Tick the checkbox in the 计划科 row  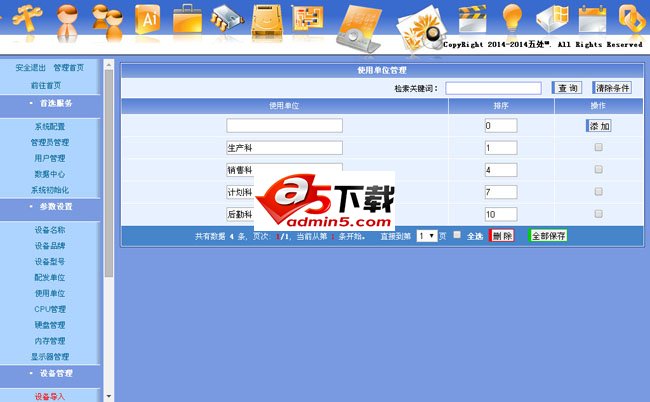(598, 191)
